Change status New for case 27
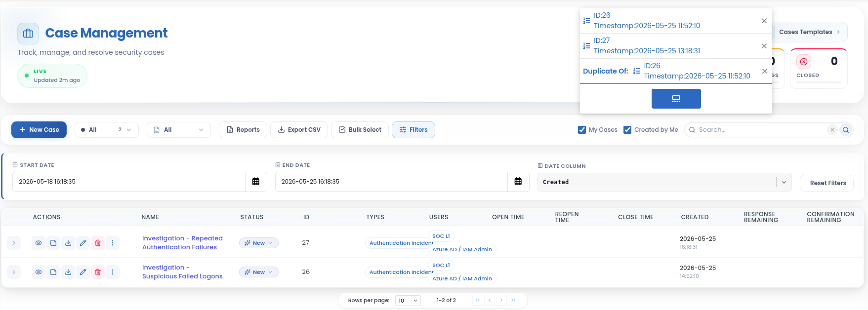 [259, 243]
